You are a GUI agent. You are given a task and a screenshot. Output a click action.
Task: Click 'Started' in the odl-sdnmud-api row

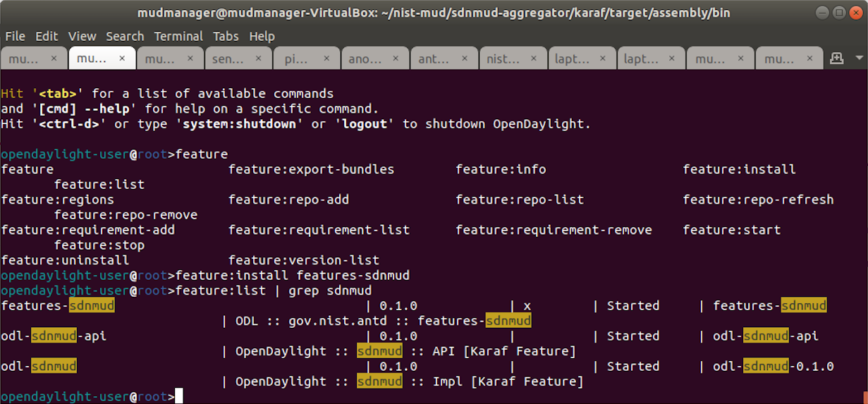click(633, 336)
